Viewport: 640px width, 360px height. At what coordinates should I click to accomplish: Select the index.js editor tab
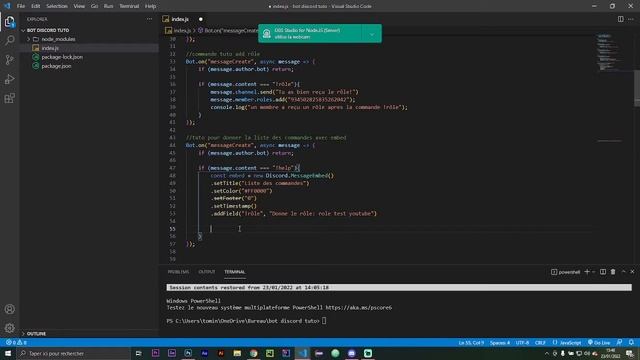pyautogui.click(x=180, y=19)
